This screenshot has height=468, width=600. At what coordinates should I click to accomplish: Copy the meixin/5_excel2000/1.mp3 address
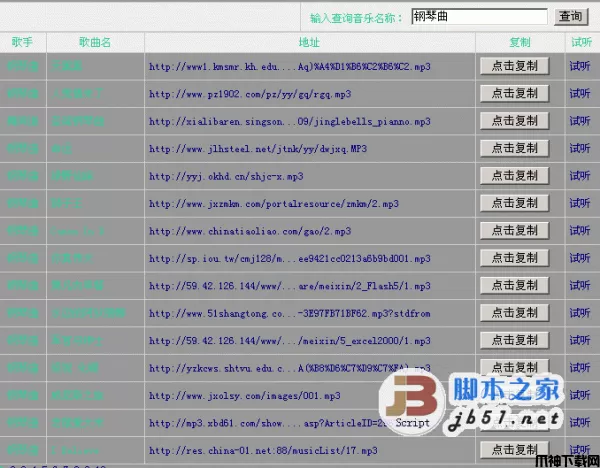tap(515, 340)
